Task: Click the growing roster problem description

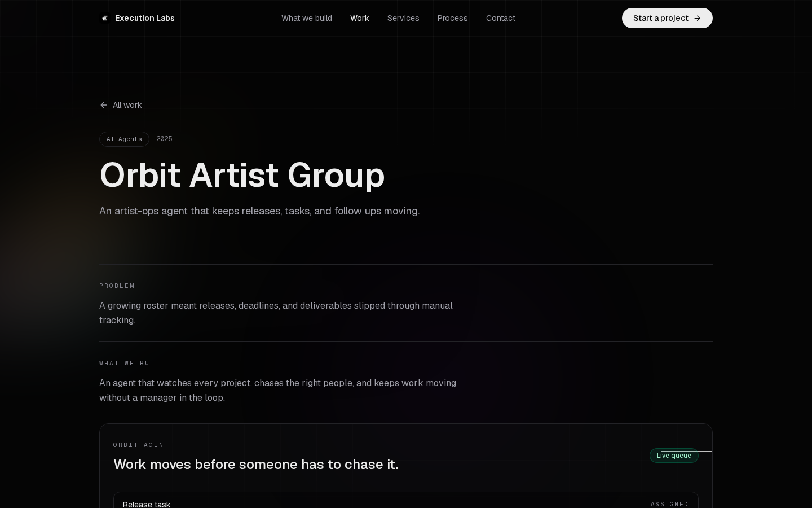Action: pyautogui.click(x=276, y=313)
